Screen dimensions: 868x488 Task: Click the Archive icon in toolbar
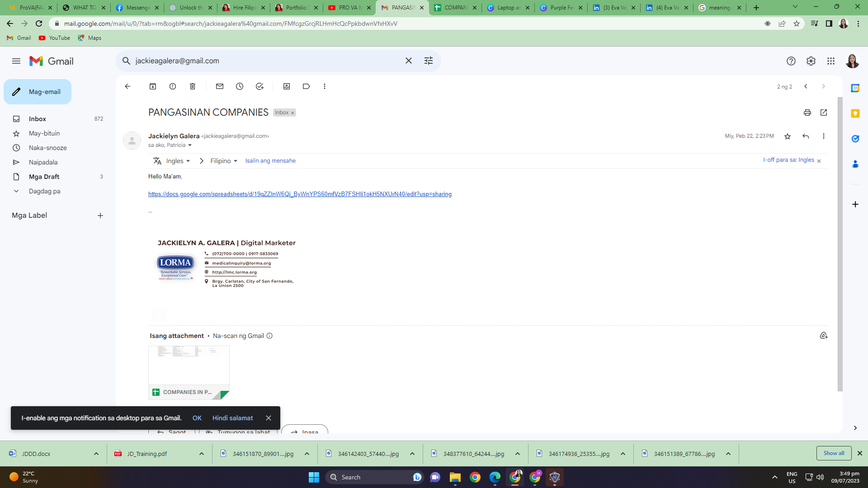(x=153, y=86)
